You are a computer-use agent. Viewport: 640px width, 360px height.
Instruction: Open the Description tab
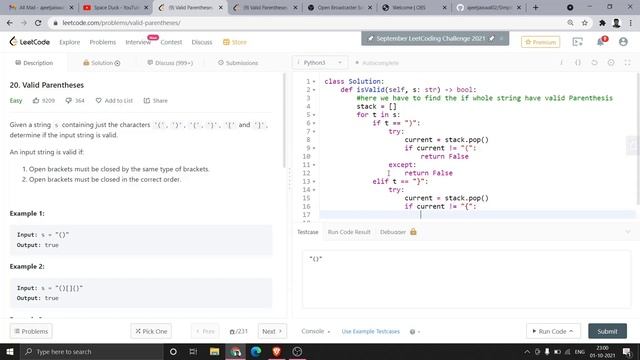[34, 63]
